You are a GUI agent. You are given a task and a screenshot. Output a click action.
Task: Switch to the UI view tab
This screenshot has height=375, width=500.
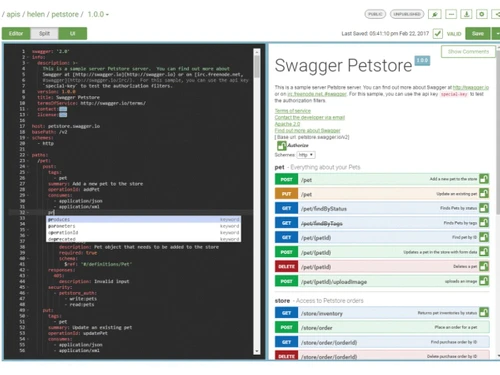click(73, 34)
